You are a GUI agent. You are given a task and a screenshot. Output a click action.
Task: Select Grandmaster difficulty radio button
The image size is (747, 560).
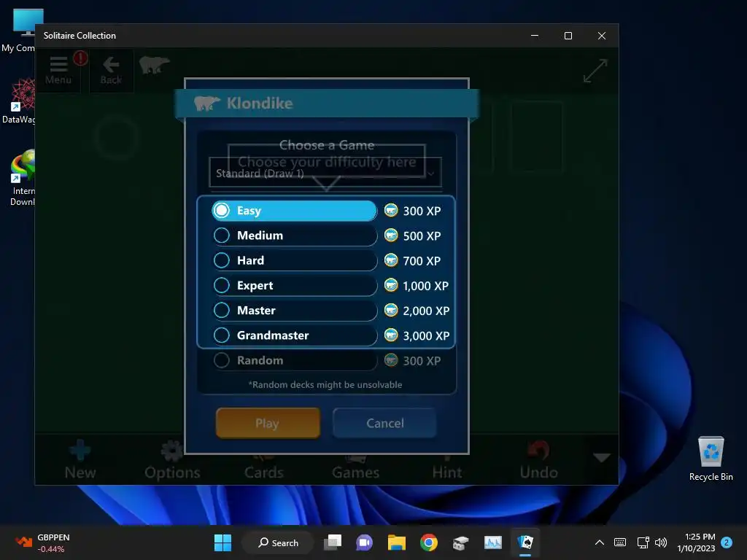[x=222, y=335]
